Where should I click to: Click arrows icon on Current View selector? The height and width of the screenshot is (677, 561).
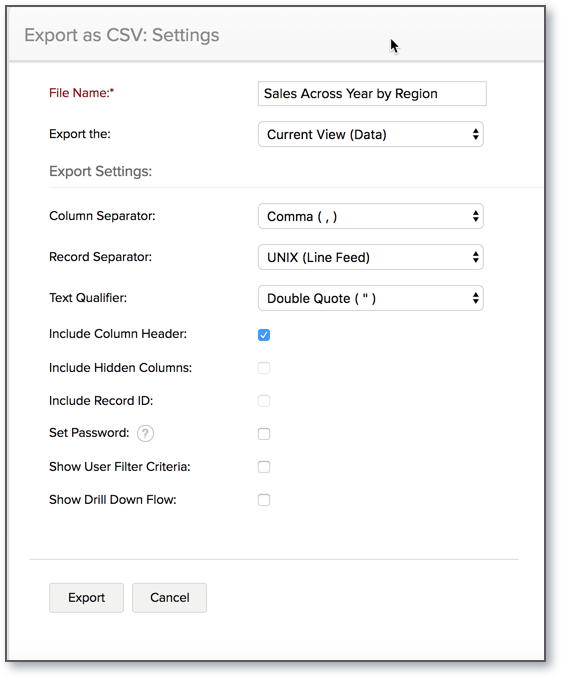click(x=475, y=134)
